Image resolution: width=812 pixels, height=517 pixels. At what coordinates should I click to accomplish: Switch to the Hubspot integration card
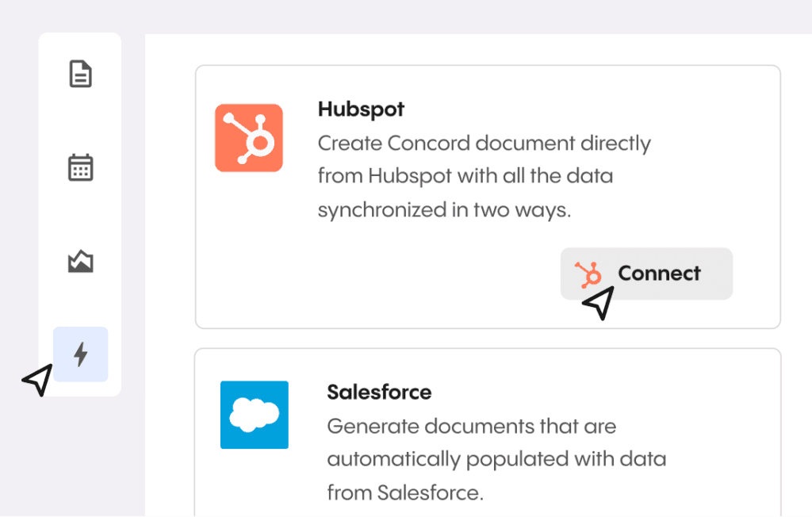coord(488,196)
